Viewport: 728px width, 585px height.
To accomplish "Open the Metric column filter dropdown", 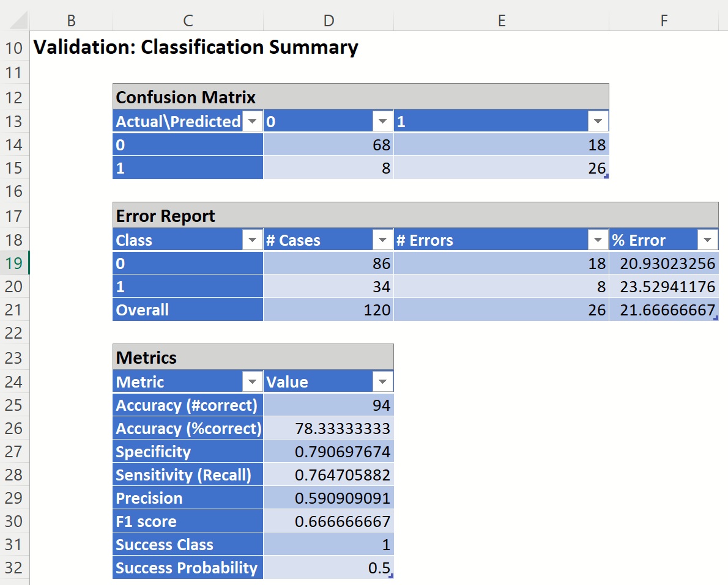I will pos(252,382).
